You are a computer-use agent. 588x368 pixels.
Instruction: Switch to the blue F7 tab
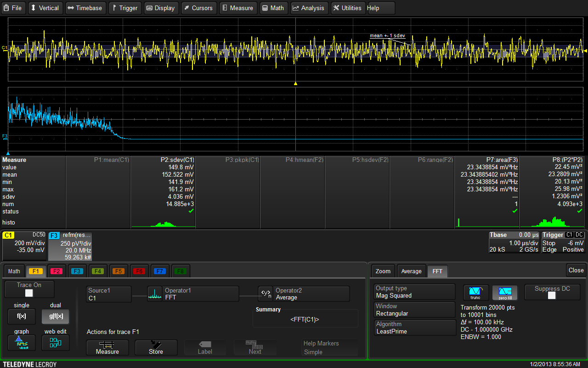(160, 271)
